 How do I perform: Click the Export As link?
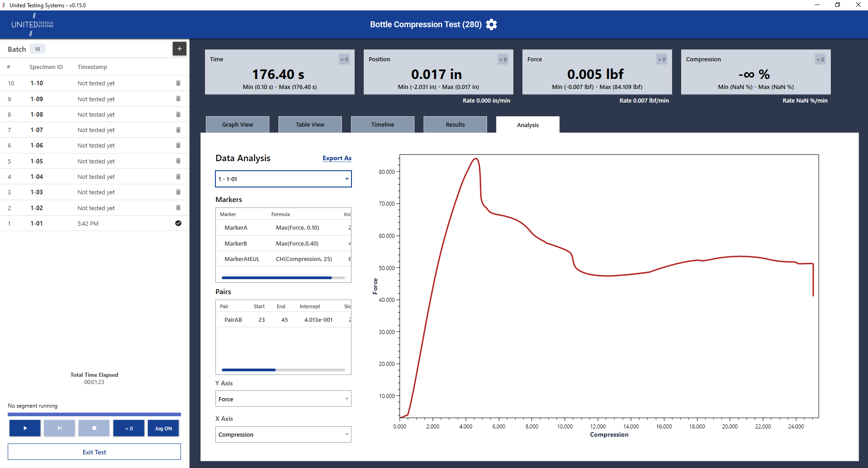point(336,158)
